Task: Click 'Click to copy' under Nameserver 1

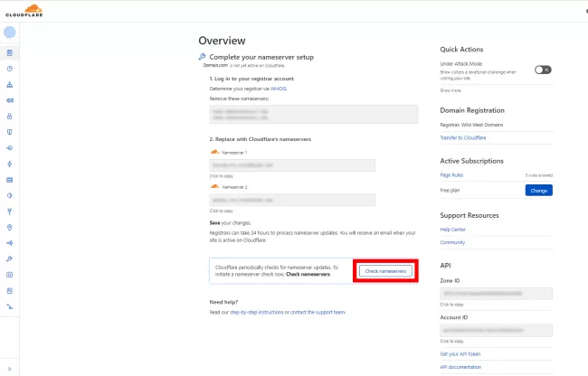Action: click(222, 176)
